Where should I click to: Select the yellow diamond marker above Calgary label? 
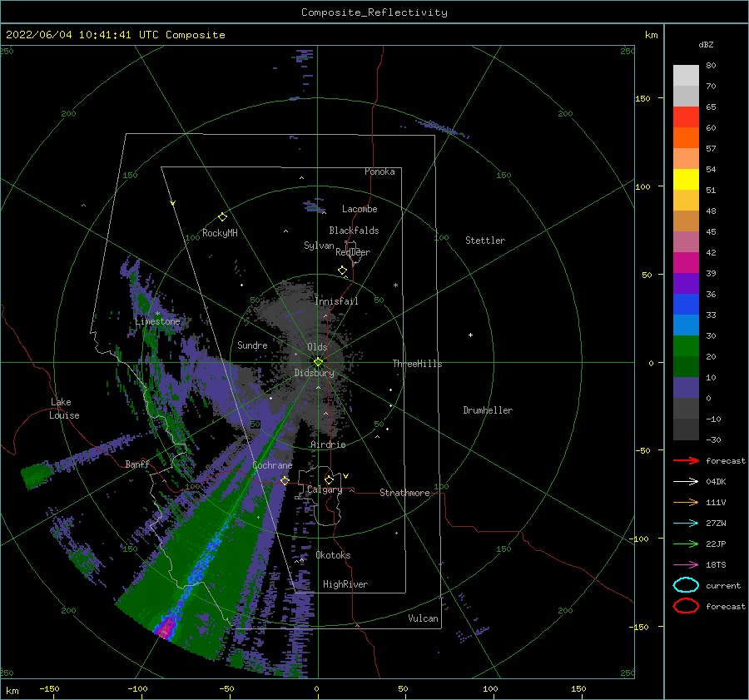tap(329, 479)
